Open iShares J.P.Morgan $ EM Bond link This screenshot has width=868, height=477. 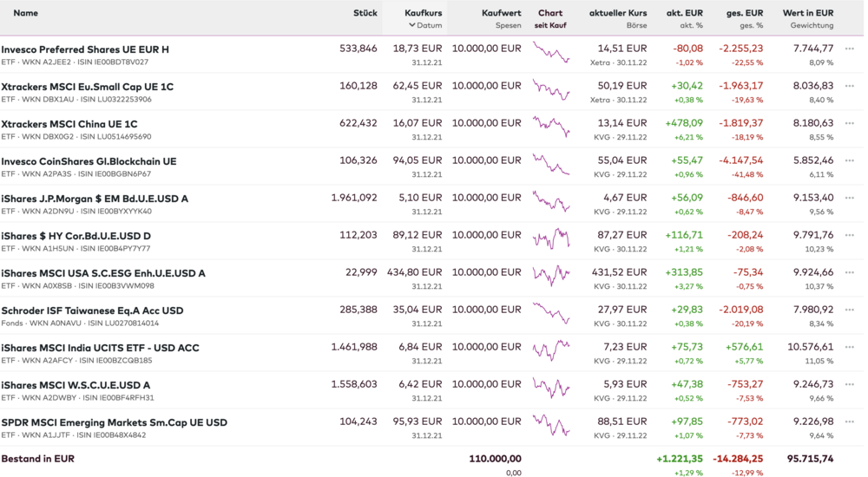[95, 199]
